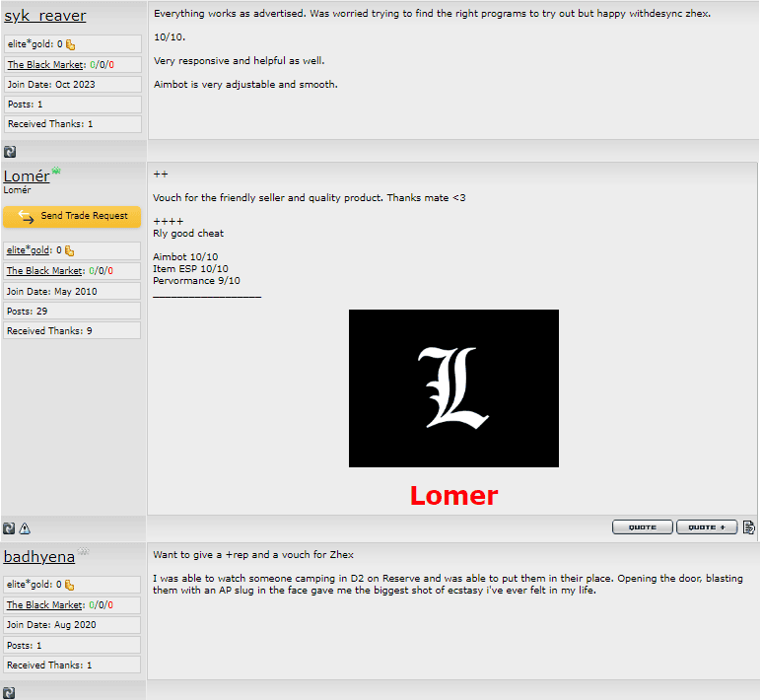This screenshot has width=761, height=700.
Task: Send Trade Request to Lomér
Action: 72,217
